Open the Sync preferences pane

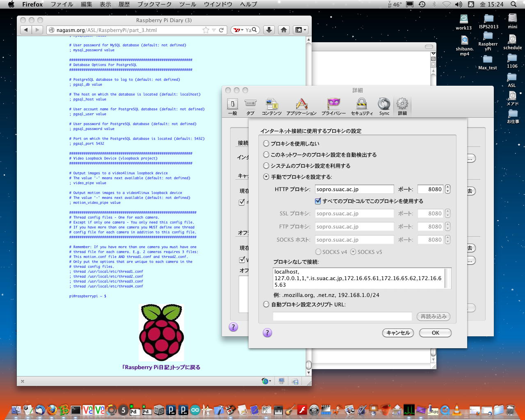pos(384,106)
